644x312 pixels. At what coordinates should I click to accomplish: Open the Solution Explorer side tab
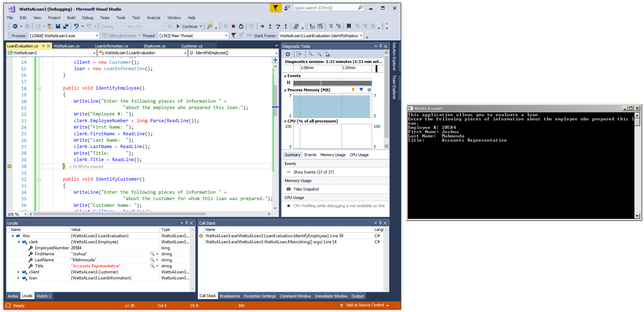click(x=394, y=57)
